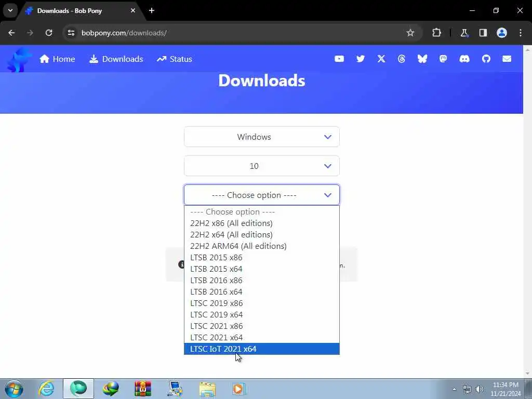The width and height of the screenshot is (532, 399).
Task: Open the GitHub icon link
Action: click(x=486, y=59)
